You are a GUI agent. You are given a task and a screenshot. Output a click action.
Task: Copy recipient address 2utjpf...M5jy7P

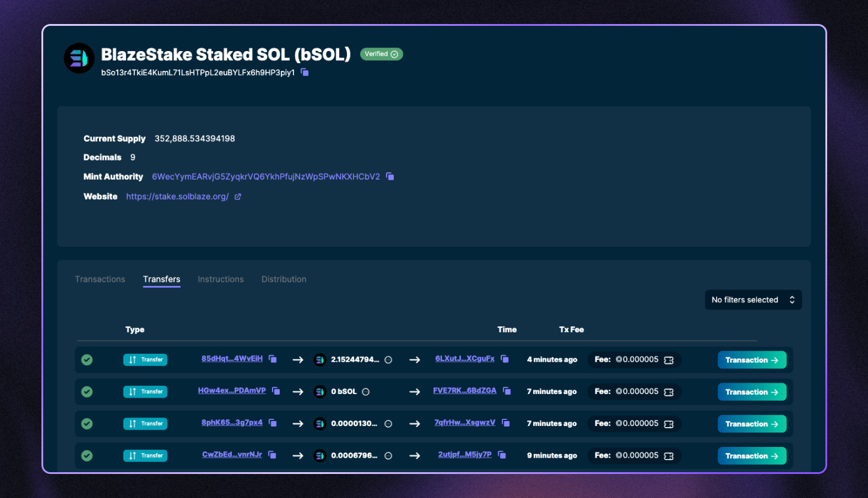[x=502, y=455]
